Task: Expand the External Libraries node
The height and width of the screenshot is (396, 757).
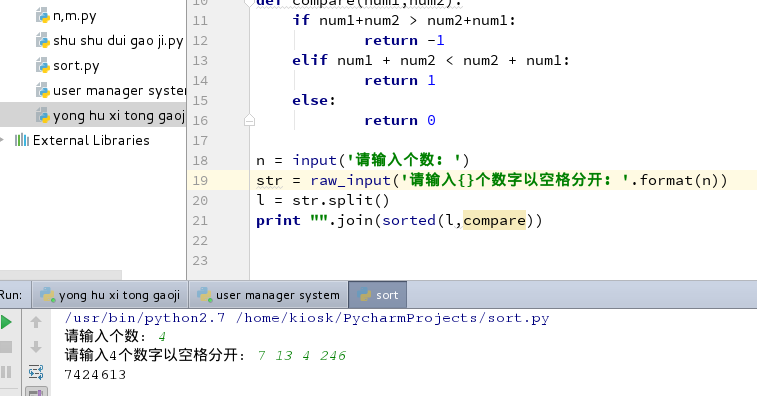Action: coord(2,140)
